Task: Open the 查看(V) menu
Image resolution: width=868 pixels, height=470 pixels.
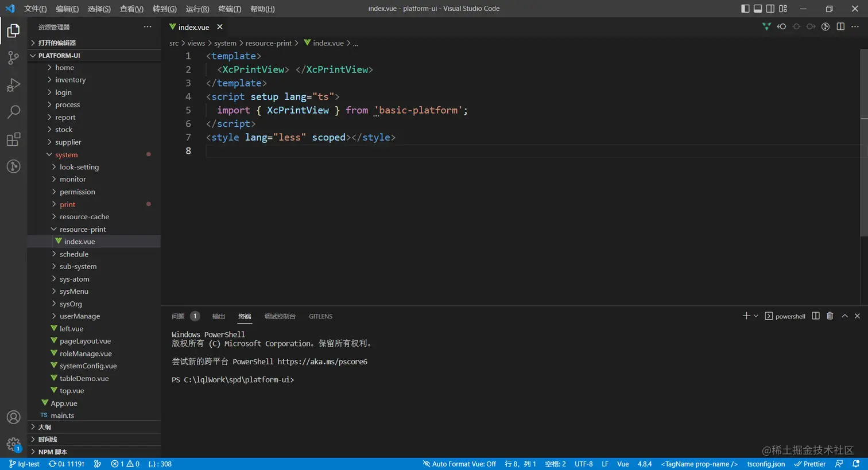Action: (x=131, y=9)
